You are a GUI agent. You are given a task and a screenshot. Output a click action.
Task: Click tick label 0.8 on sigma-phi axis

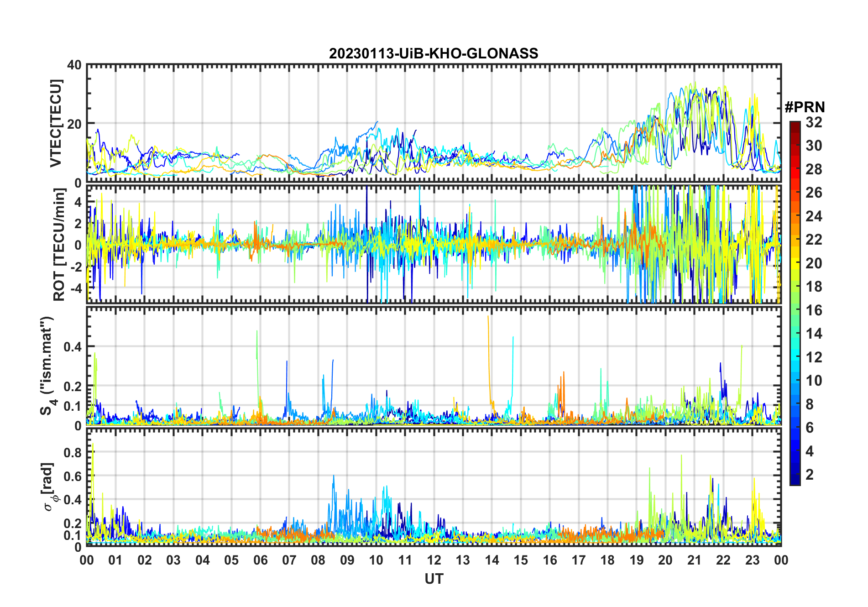pos(73,452)
